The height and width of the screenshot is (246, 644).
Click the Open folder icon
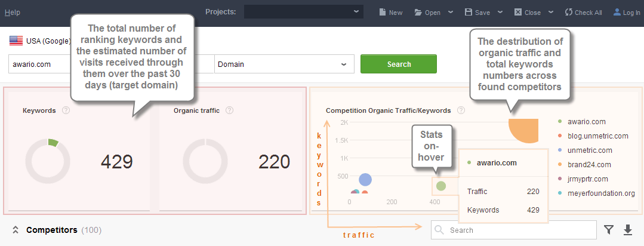pyautogui.click(x=418, y=13)
